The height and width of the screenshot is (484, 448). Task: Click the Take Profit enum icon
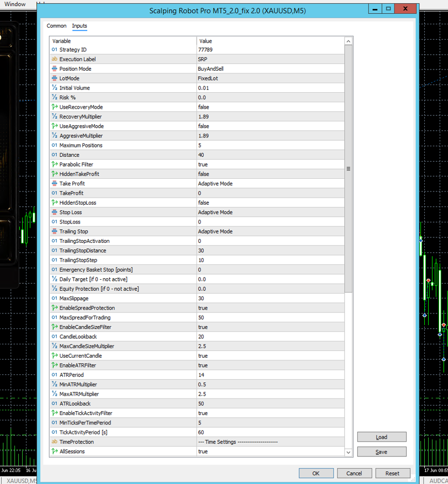(54, 183)
